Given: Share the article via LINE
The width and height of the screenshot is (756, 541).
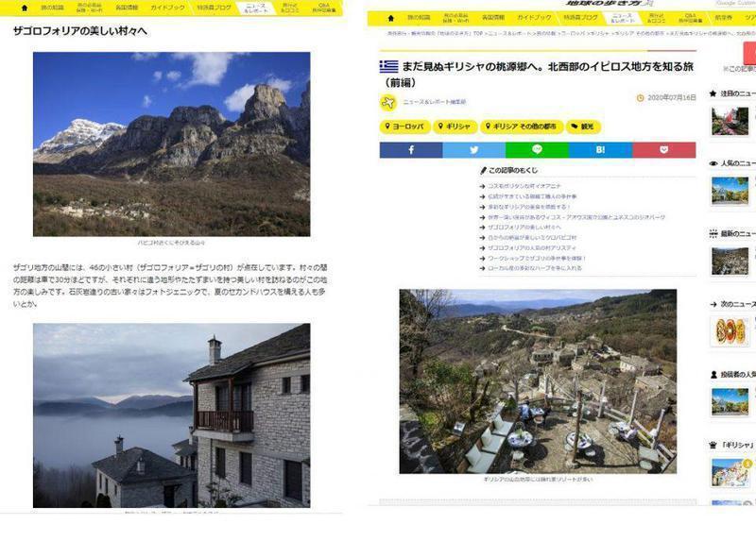Looking at the screenshot, I should point(537,149).
